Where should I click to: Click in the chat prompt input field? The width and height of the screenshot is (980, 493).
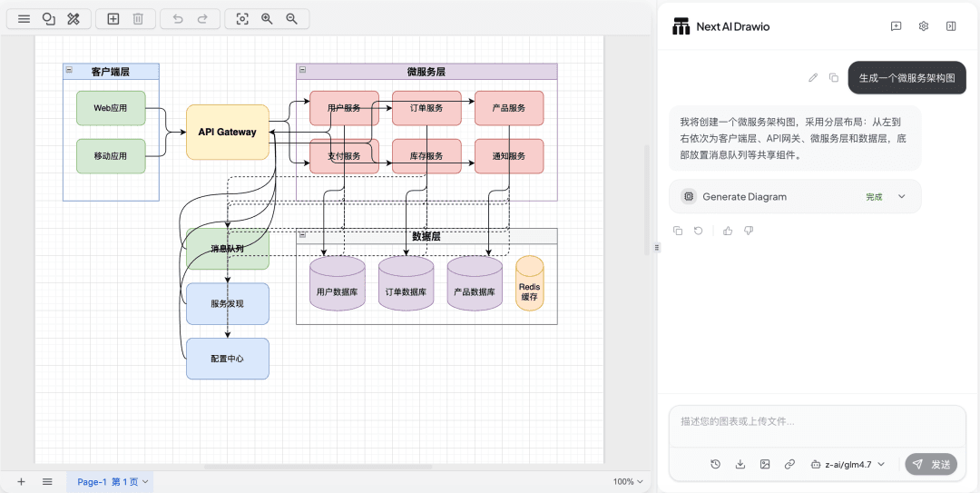[x=817, y=426]
